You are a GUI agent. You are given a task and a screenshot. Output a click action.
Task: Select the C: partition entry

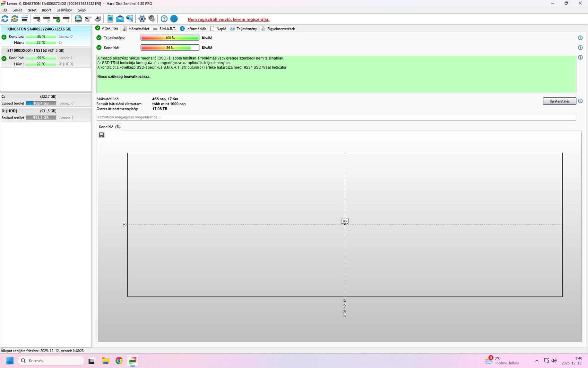tap(46, 100)
